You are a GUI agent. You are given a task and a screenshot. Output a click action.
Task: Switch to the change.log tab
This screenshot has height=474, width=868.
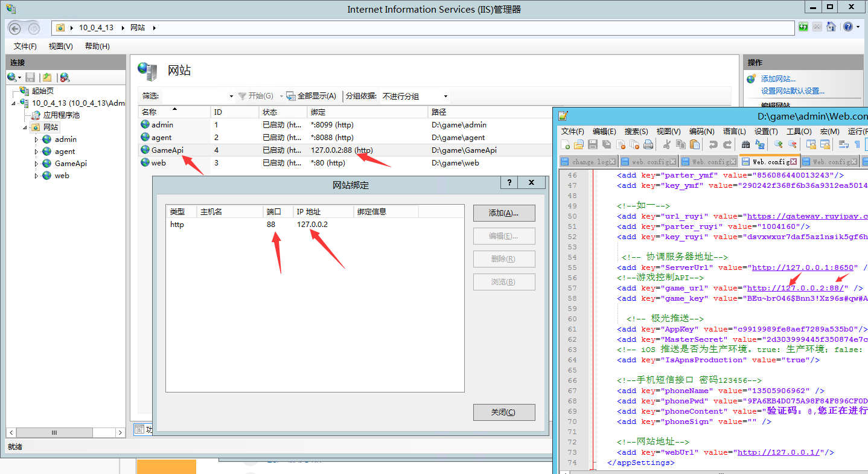[586, 162]
